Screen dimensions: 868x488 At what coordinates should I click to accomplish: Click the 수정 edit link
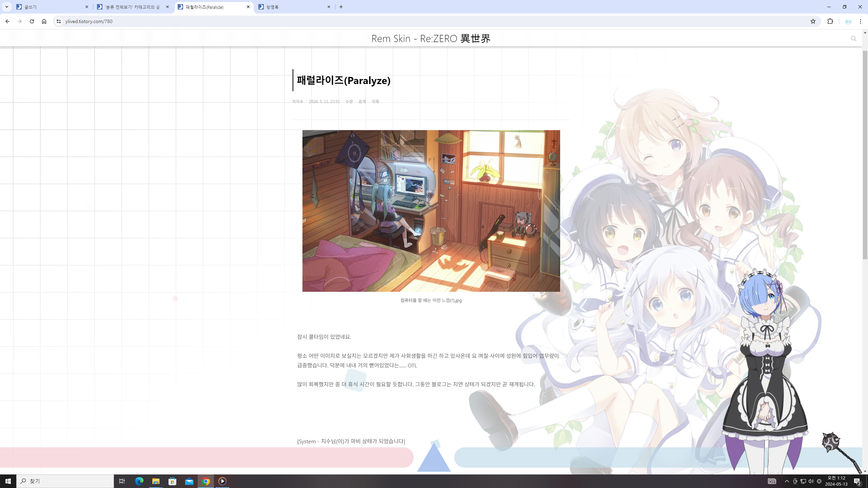pos(349,101)
